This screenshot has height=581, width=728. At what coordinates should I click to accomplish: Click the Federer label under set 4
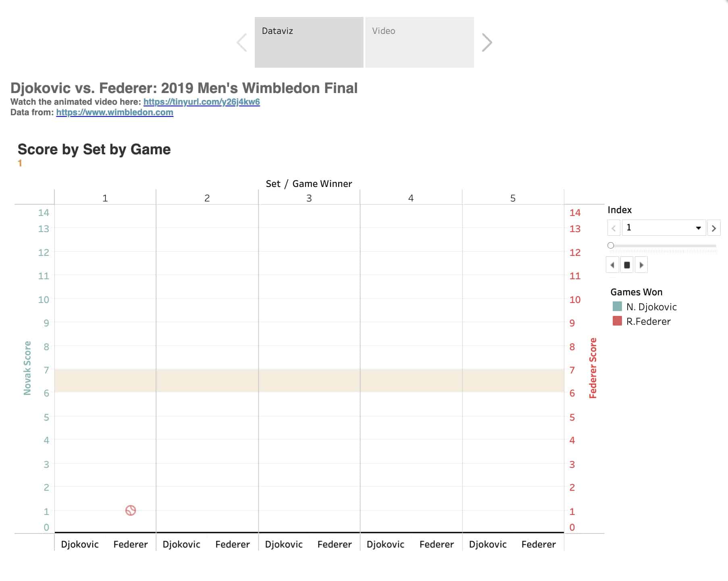coord(437,544)
